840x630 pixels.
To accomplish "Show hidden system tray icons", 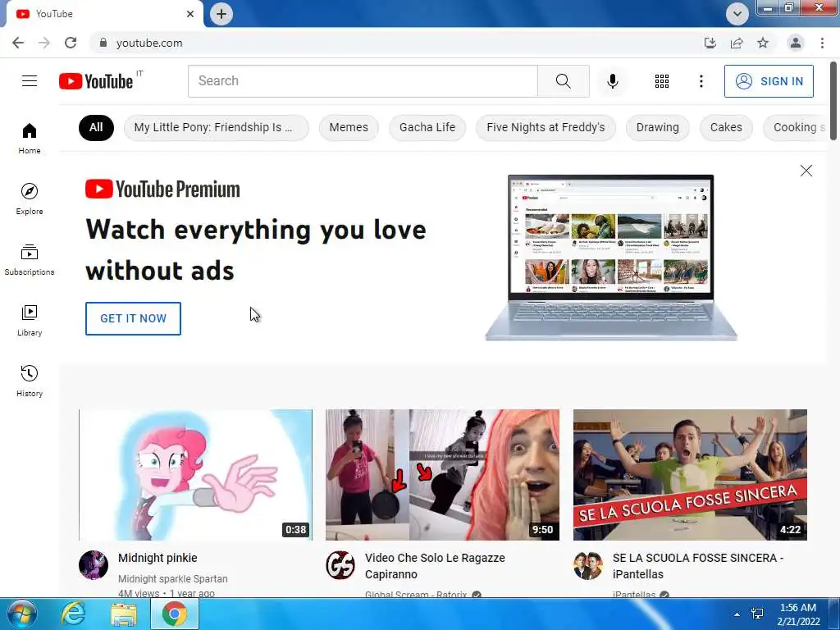I will coord(737,614).
